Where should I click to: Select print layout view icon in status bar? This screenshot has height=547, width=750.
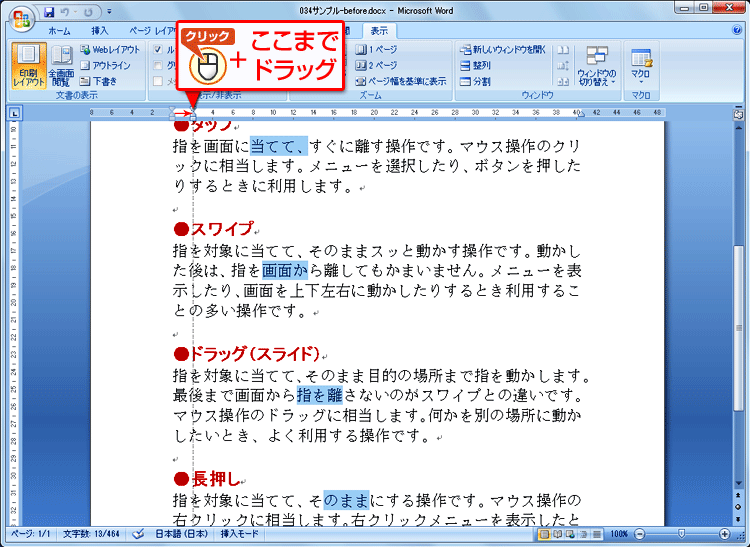pos(544,534)
